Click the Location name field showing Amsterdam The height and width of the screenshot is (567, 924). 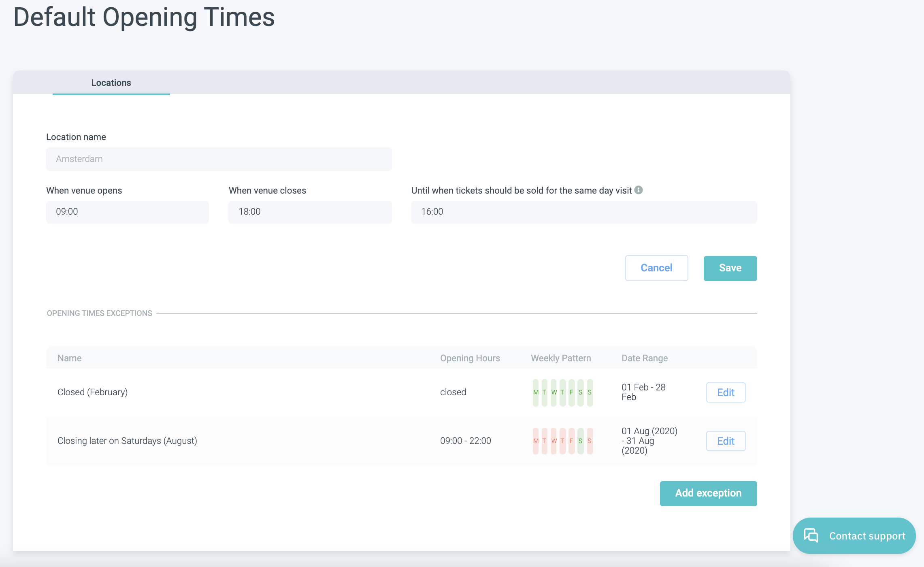[219, 159]
